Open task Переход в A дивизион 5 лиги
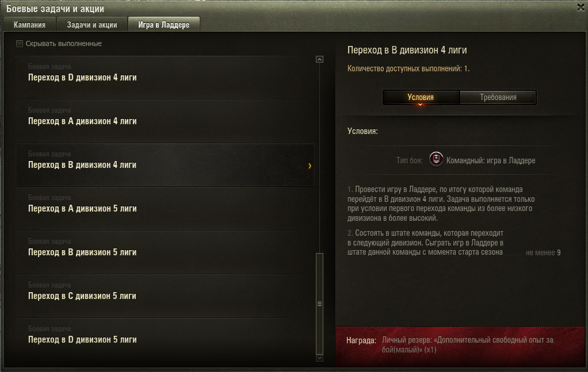 pos(165,209)
